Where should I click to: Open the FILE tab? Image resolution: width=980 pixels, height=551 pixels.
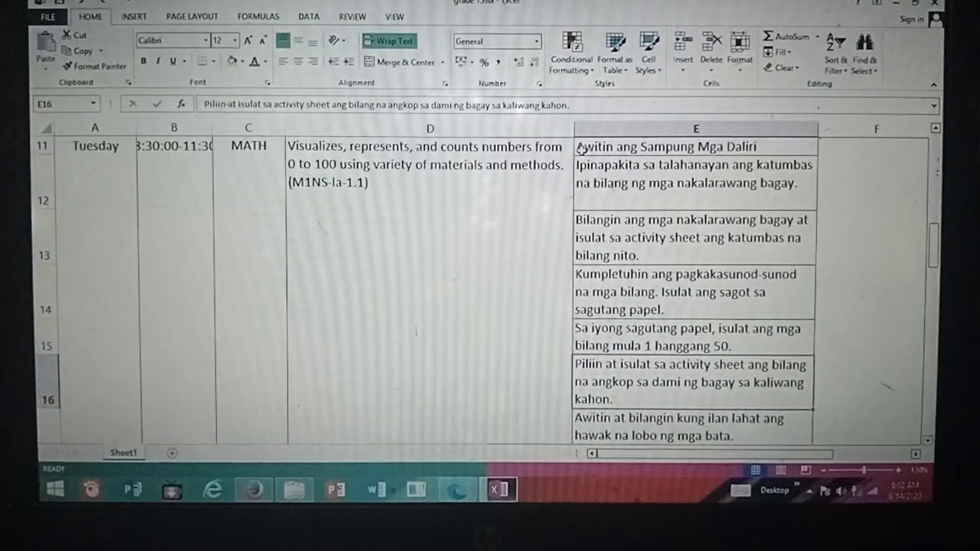coord(47,16)
